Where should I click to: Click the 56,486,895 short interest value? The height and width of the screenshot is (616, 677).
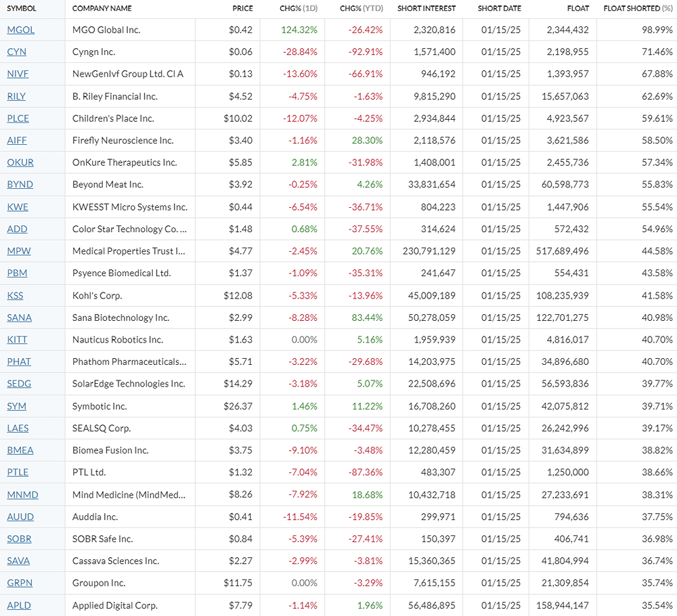(432, 605)
